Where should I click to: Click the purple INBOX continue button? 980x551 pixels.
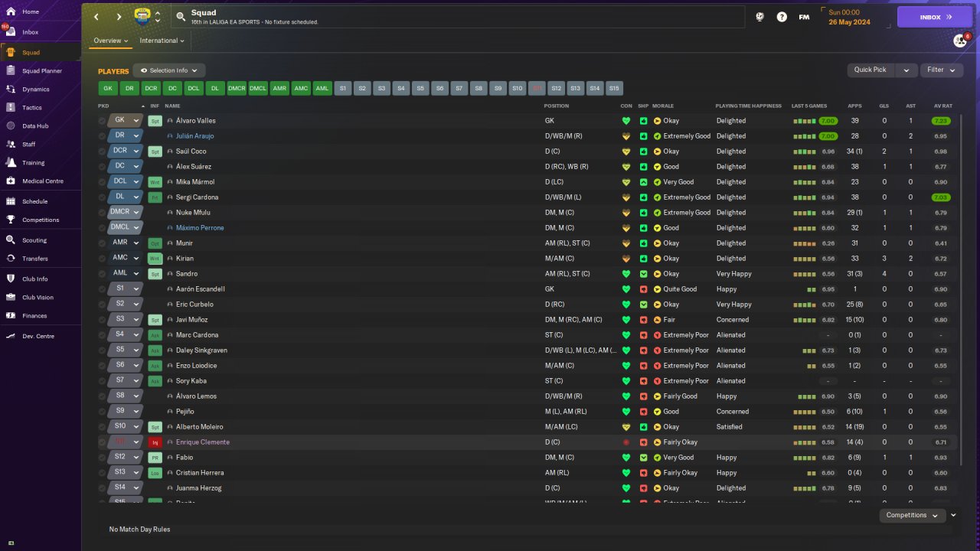coord(934,16)
